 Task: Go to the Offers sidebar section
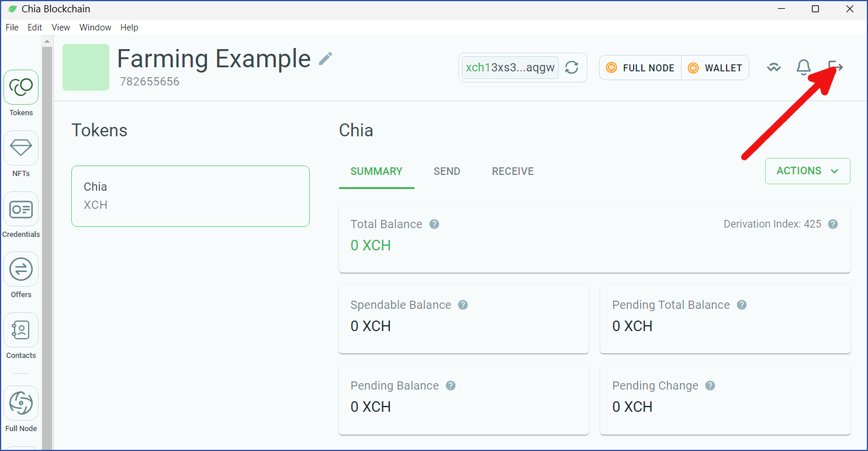click(x=21, y=269)
